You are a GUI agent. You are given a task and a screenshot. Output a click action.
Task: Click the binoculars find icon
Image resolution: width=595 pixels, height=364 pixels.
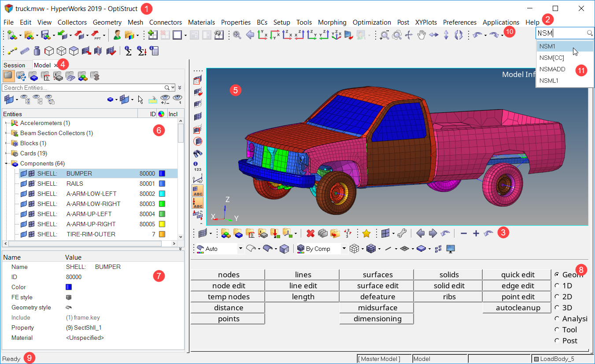point(198,154)
